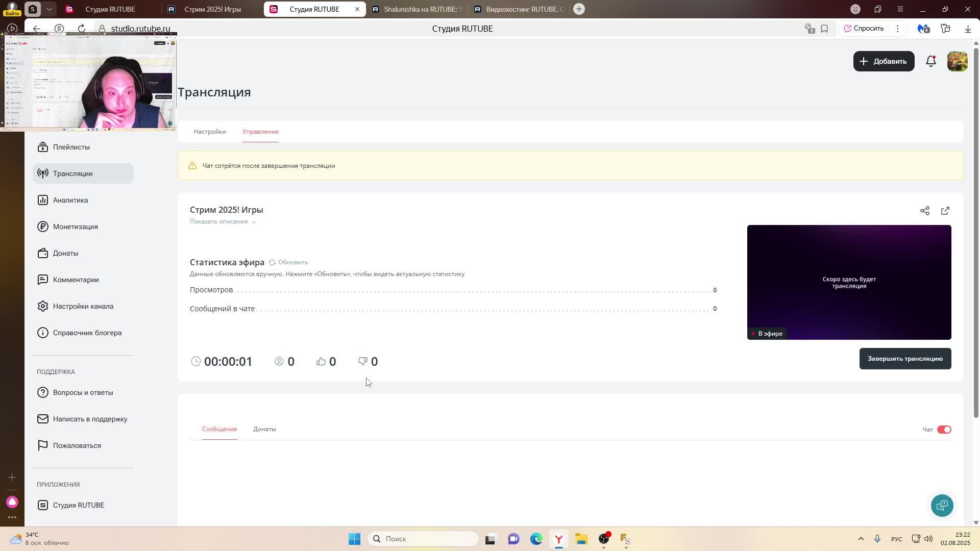Click the support chat bubble icon
Viewport: 980px width, 551px height.
[x=942, y=505]
